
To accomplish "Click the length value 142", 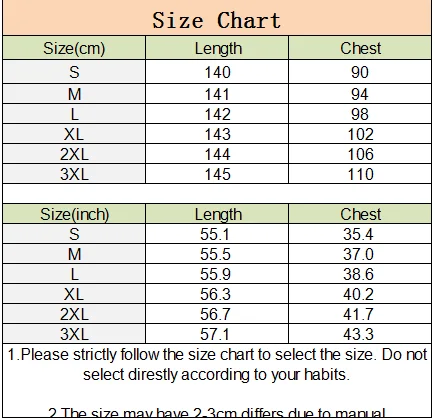I will 217,114.
